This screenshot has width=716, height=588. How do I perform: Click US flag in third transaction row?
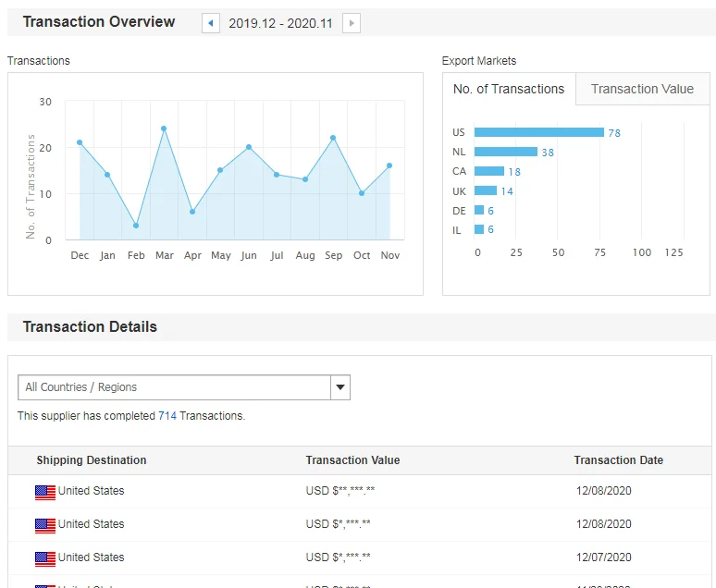(45, 558)
